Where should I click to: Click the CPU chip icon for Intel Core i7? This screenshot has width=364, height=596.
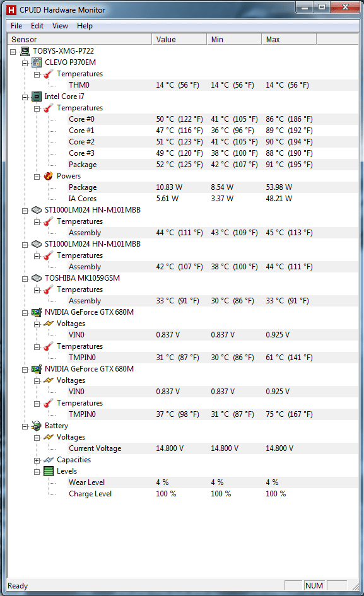coord(37,96)
